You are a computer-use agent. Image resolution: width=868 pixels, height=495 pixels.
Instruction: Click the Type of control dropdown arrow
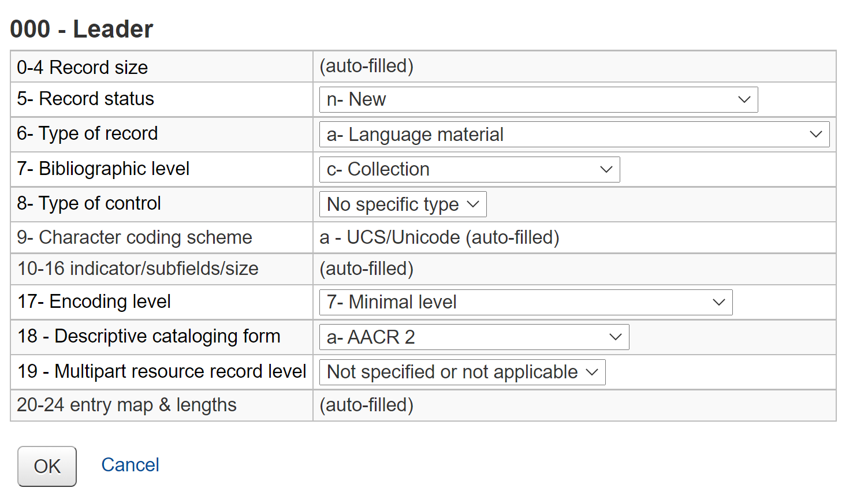click(x=472, y=204)
